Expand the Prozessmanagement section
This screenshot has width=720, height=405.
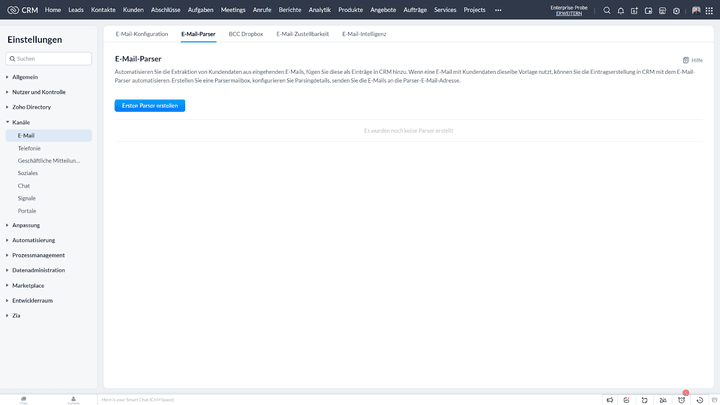pos(38,255)
